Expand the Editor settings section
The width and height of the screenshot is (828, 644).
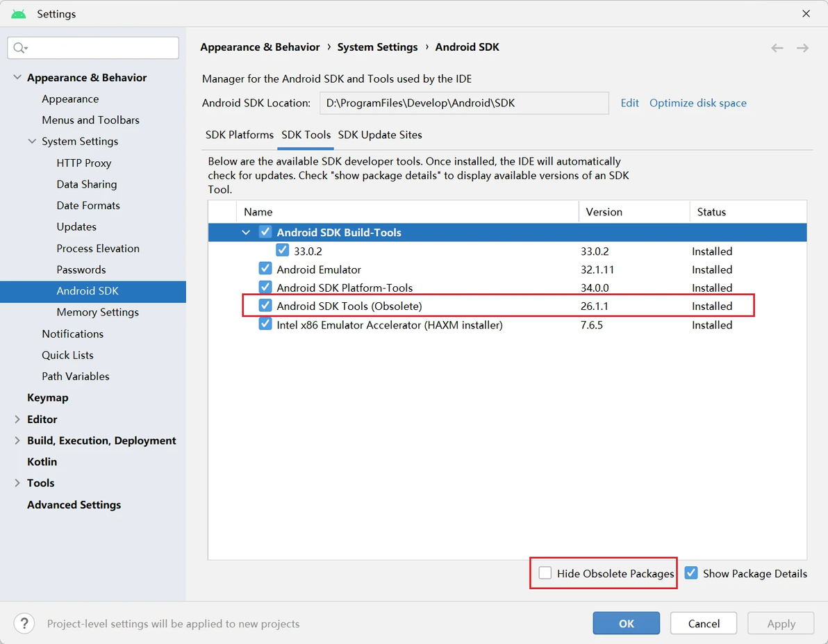[17, 420]
